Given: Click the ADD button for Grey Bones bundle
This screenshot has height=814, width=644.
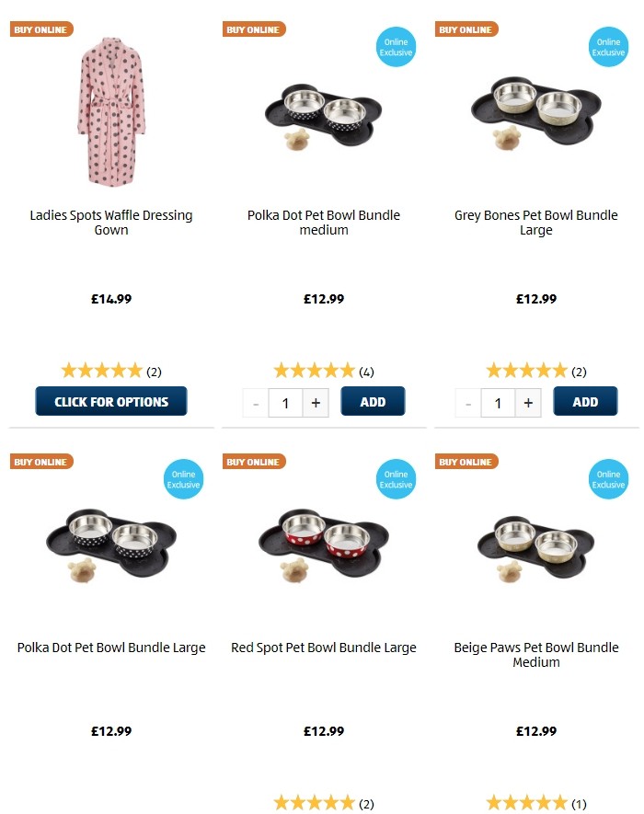Looking at the screenshot, I should point(585,400).
